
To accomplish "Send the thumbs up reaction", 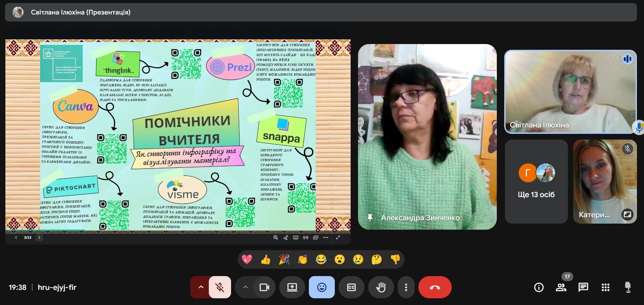I will click(265, 260).
